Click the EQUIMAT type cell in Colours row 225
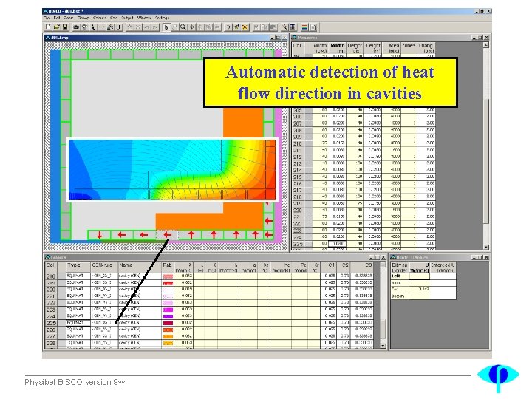 [x=78, y=323]
